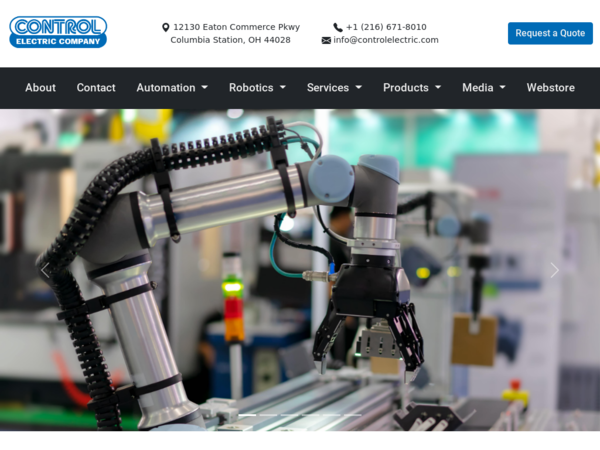Click the map pin location icon
The width and height of the screenshot is (600, 450).
coord(166,27)
